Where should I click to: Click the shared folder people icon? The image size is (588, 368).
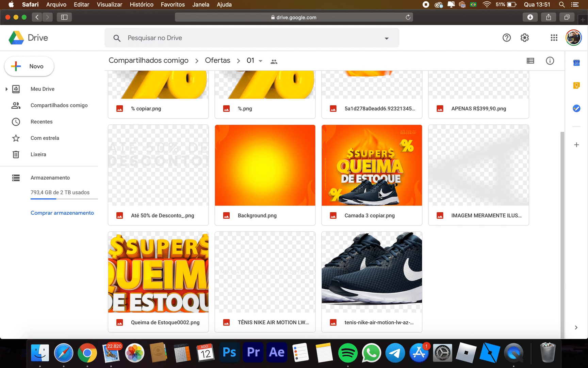point(274,62)
